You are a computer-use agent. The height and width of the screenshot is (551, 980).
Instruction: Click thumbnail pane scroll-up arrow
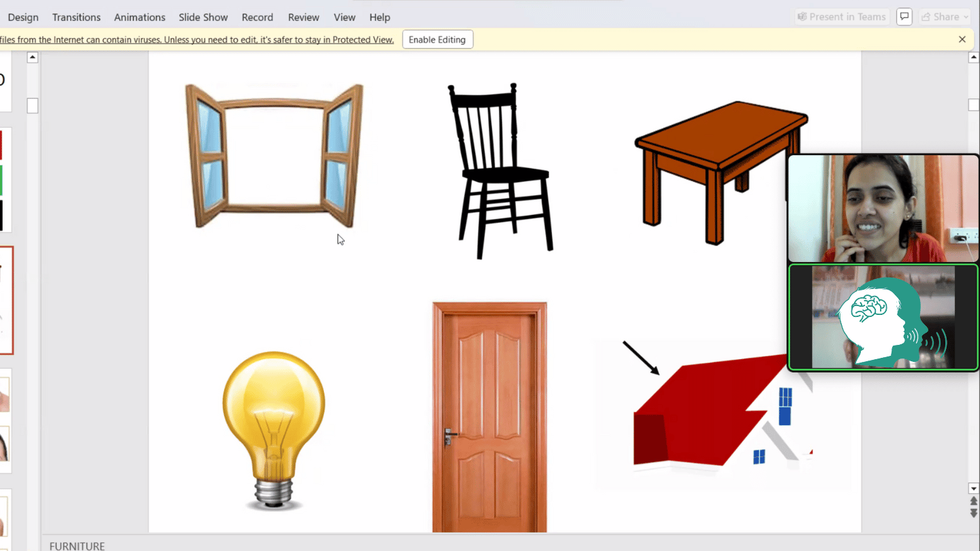click(32, 58)
